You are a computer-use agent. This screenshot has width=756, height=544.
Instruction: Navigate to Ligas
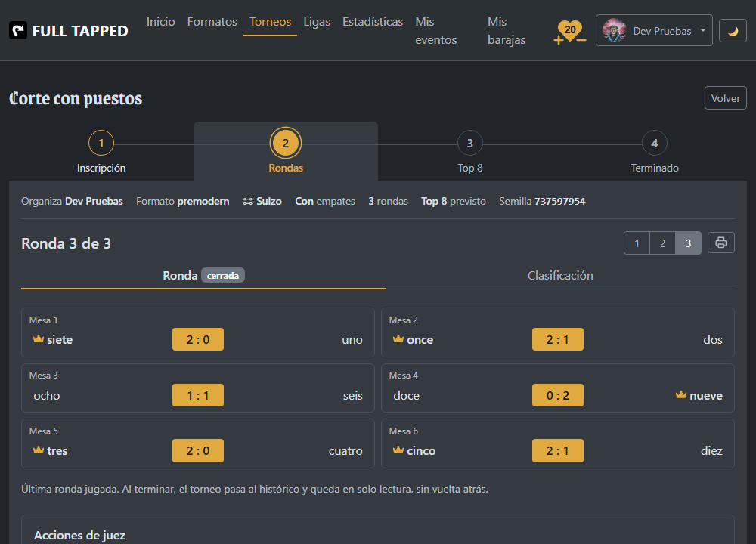tap(317, 22)
